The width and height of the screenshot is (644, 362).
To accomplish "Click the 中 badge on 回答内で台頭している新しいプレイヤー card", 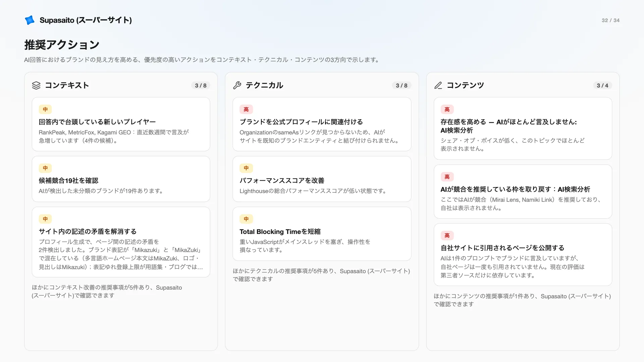I will click(45, 109).
